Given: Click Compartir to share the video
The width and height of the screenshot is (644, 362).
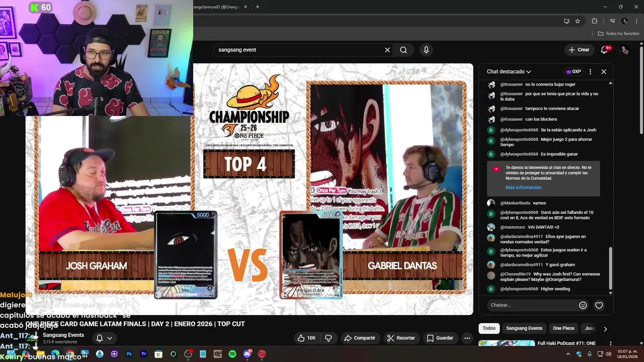Looking at the screenshot, I should tap(360, 338).
